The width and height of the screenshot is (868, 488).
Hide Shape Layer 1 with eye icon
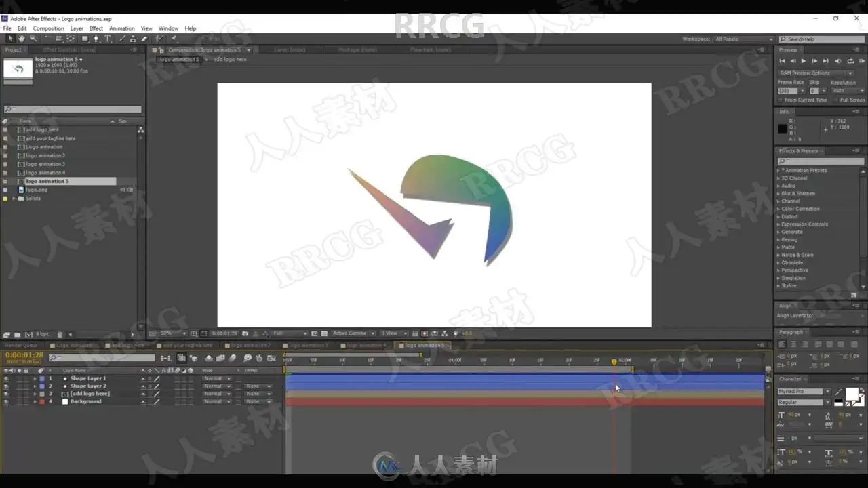tap(6, 378)
